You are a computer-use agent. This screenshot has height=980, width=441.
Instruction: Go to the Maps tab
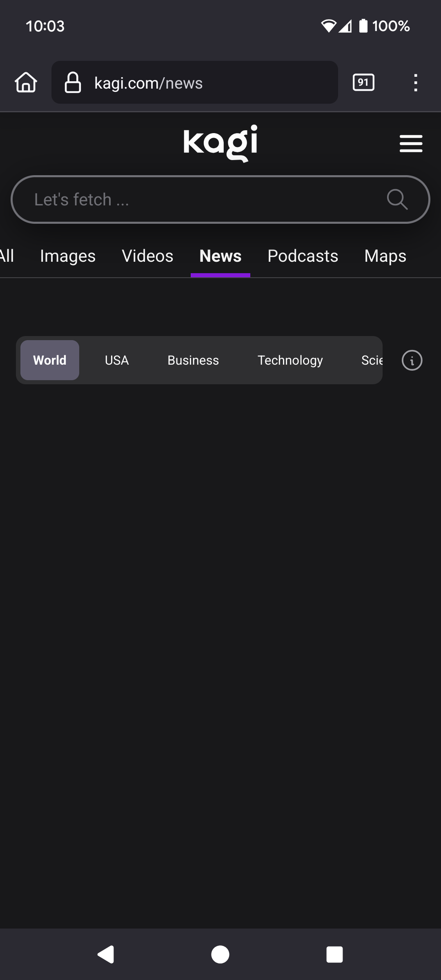click(x=385, y=256)
